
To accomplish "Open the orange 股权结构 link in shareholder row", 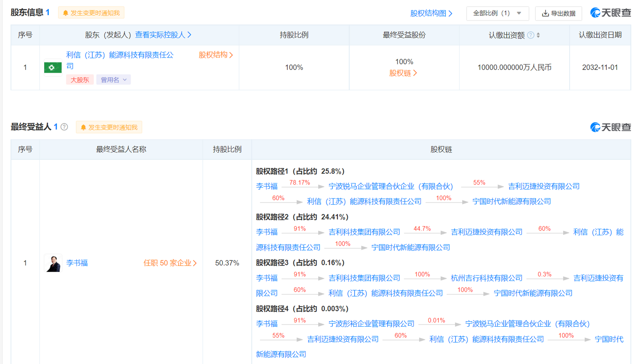I will (x=216, y=55).
